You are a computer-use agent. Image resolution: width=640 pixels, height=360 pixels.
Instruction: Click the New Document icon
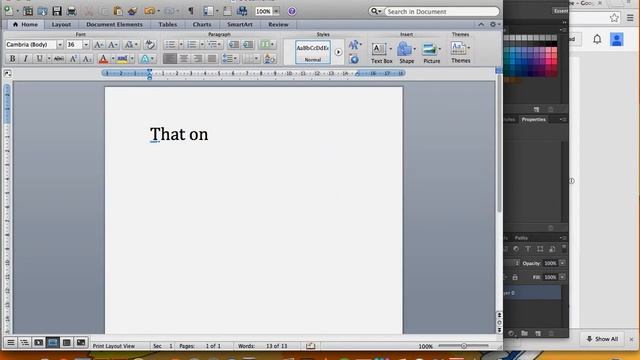point(8,11)
